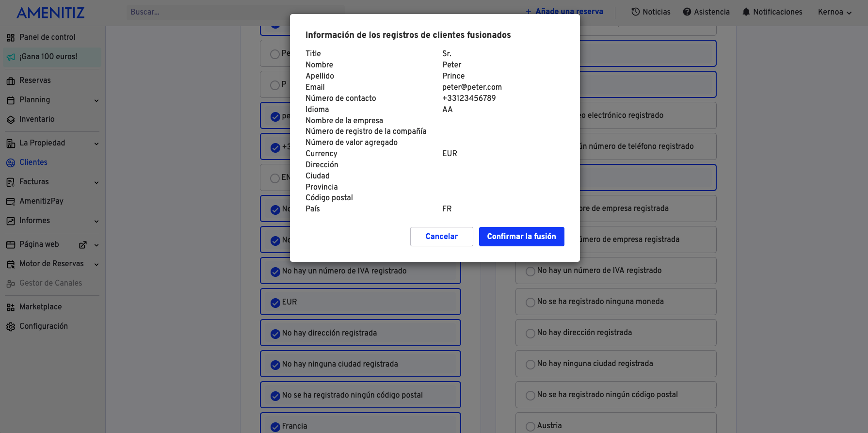The image size is (868, 433).
Task: Open the external link icon beside Página web
Action: coord(83,245)
